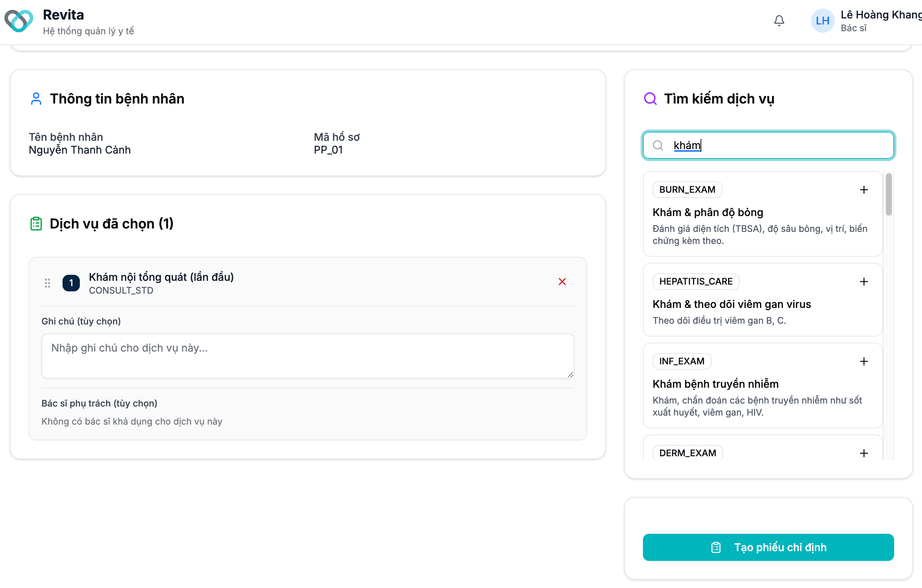This screenshot has height=588, width=922.
Task: Click the LH user avatar
Action: click(823, 21)
